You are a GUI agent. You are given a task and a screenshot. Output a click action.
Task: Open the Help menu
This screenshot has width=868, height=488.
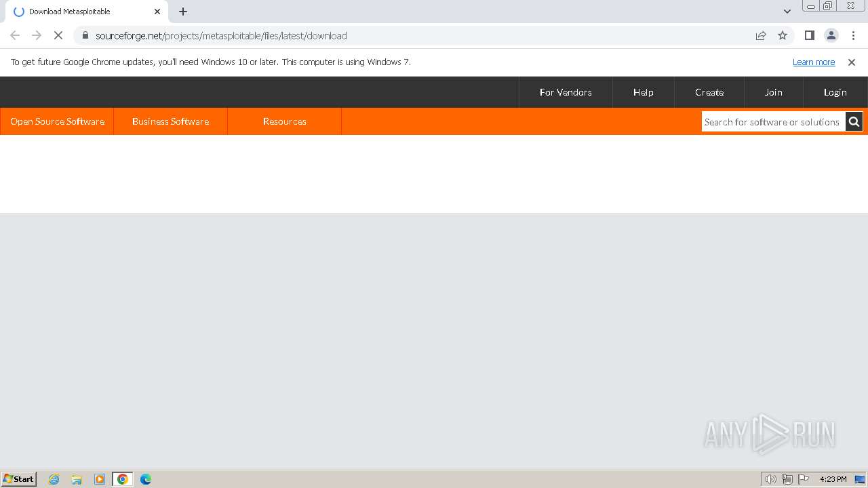(644, 92)
